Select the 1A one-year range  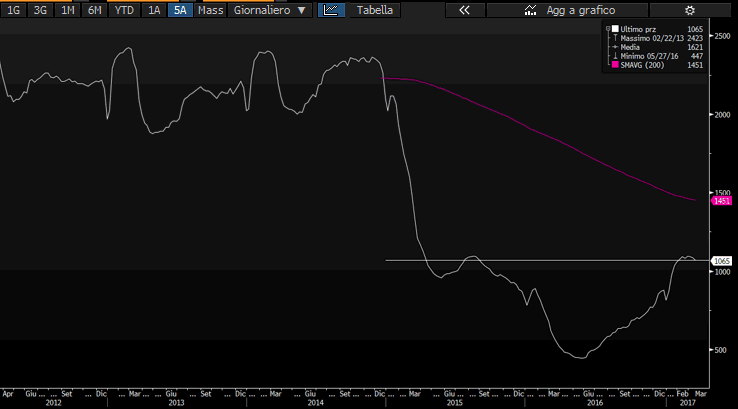pyautogui.click(x=154, y=10)
